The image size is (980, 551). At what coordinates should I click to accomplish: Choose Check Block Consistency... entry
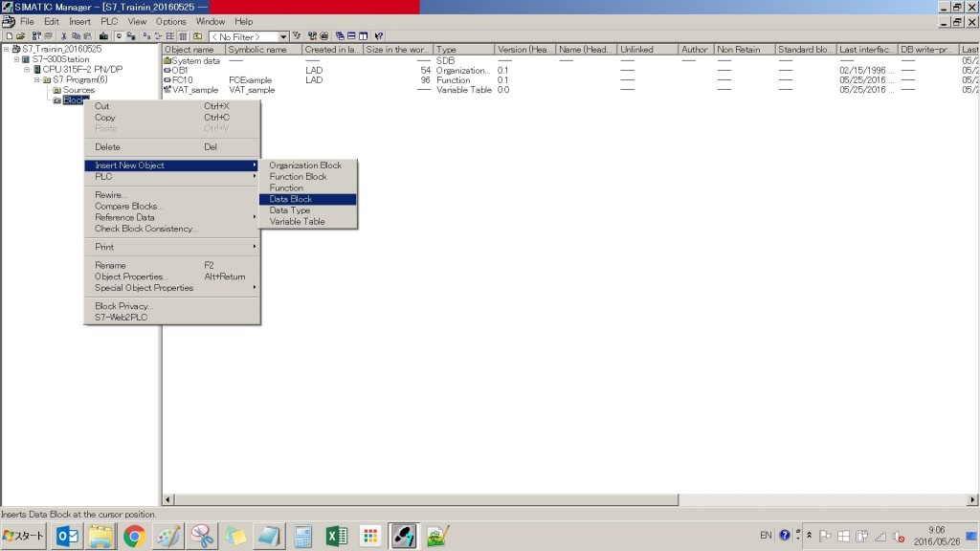172,229
